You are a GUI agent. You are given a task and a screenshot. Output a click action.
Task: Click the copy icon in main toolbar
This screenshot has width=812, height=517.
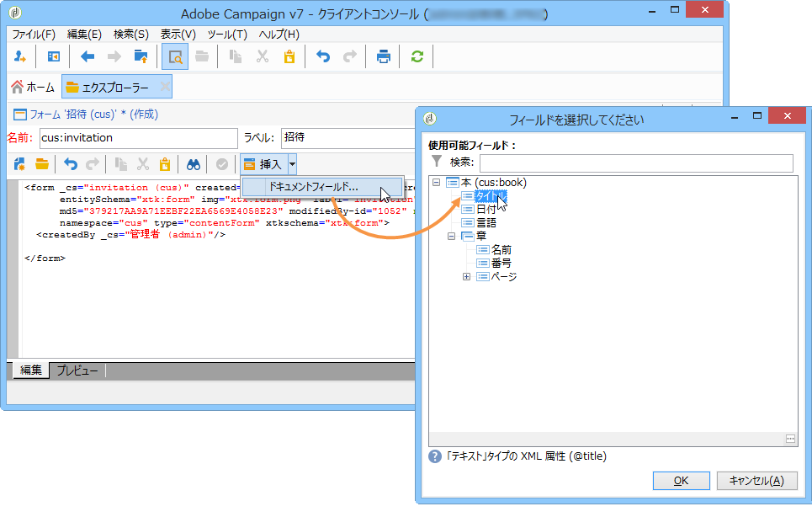coord(236,56)
